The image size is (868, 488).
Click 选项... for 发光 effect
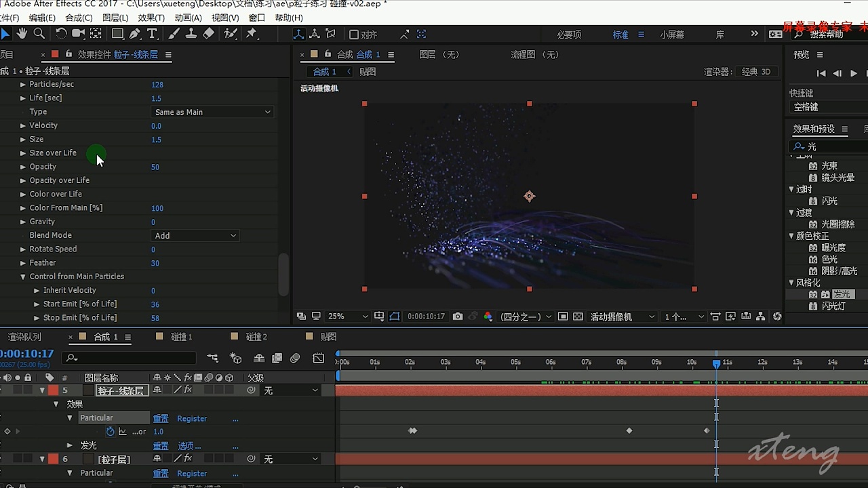click(189, 445)
